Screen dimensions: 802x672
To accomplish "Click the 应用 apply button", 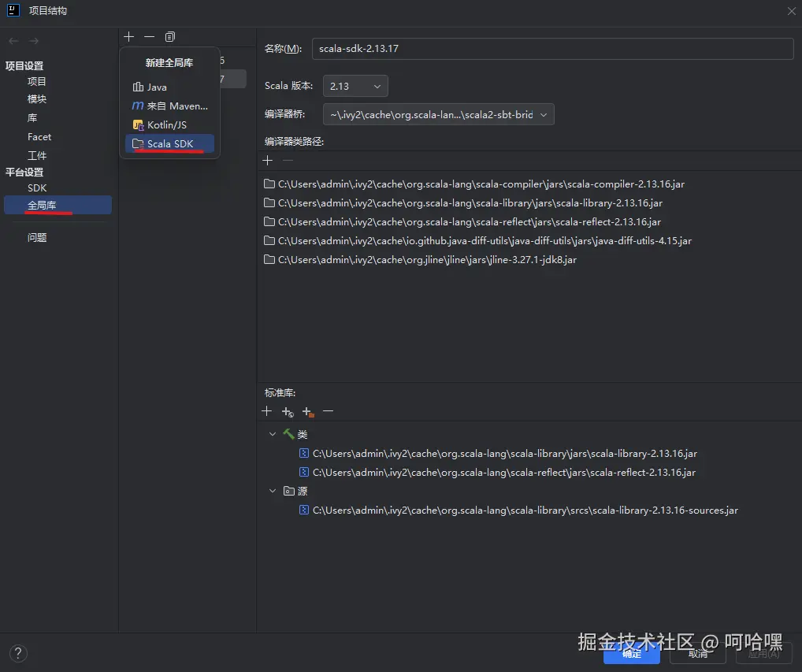I will pyautogui.click(x=763, y=654).
